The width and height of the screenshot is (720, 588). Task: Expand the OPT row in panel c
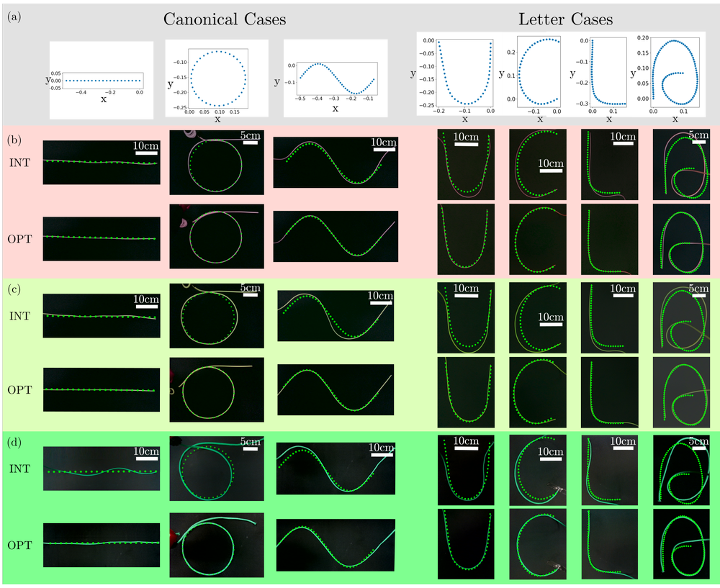[x=19, y=390]
